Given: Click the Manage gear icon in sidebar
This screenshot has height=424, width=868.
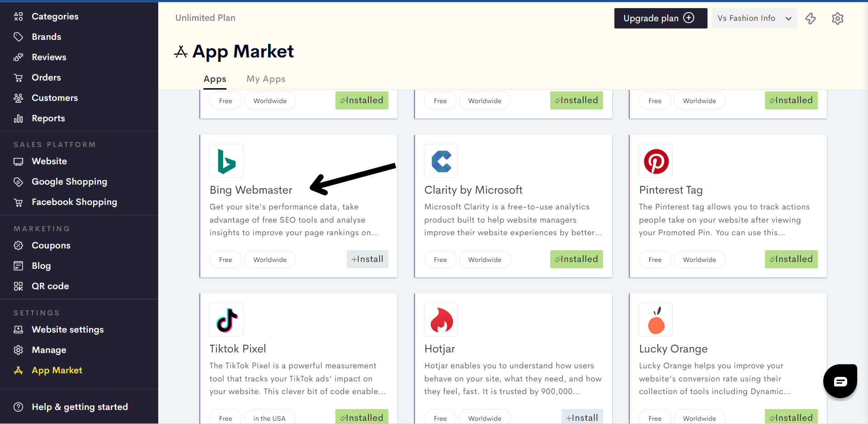Looking at the screenshot, I should click(x=19, y=350).
